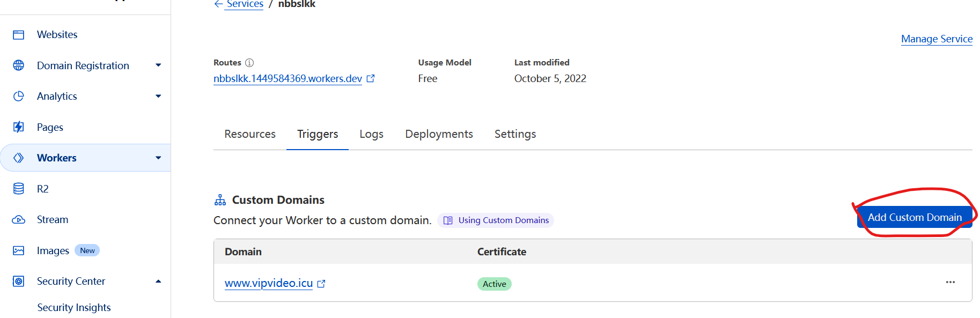Open the Manage Service link
Image resolution: width=980 pixels, height=318 pixels.
(x=937, y=39)
